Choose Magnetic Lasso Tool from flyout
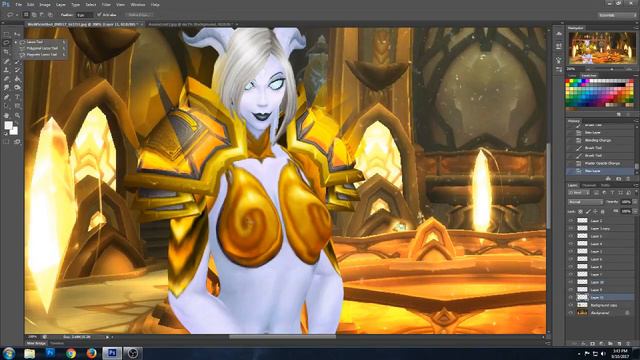The height and width of the screenshot is (360, 640). 41,54
